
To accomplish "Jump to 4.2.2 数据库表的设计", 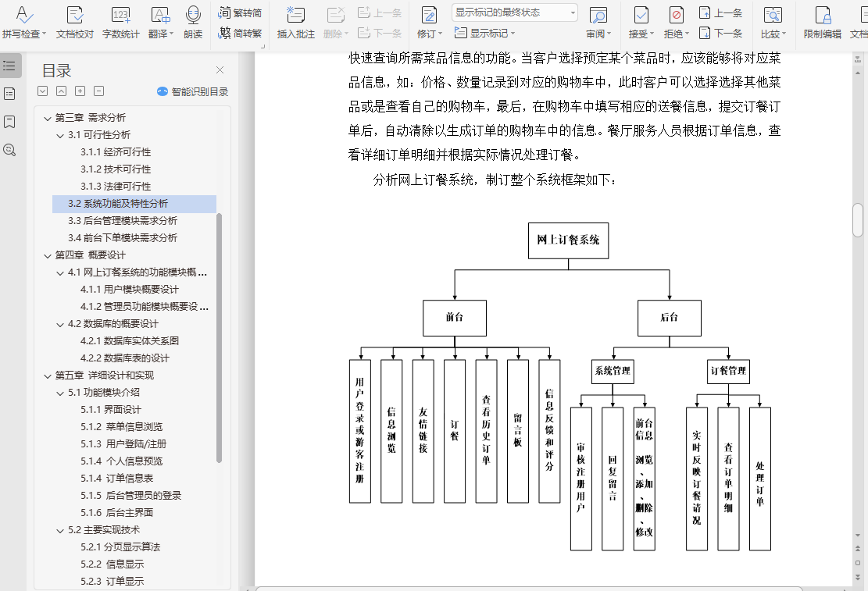I will (x=125, y=358).
